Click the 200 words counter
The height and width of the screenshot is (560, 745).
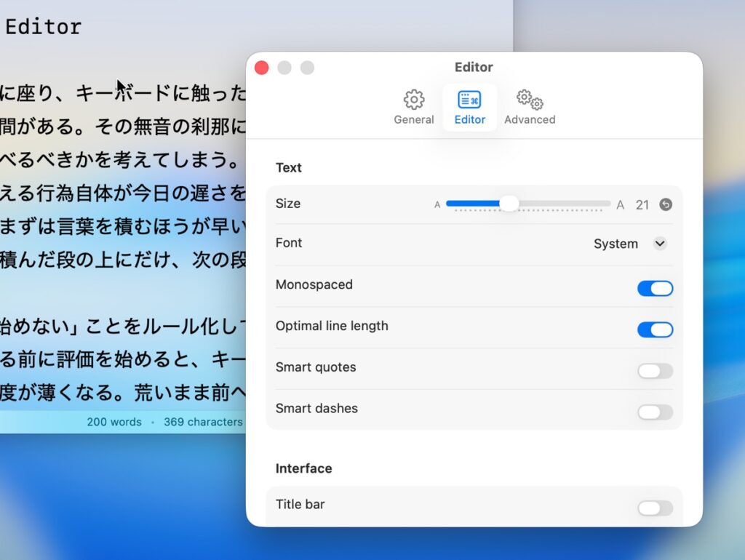pos(114,422)
